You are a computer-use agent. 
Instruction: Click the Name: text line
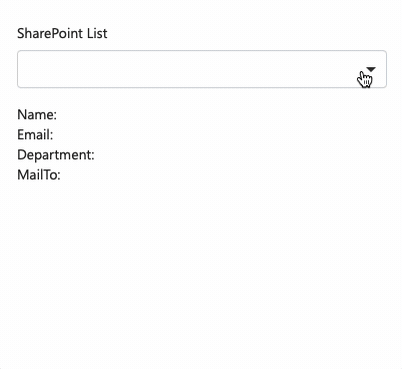tap(37, 114)
